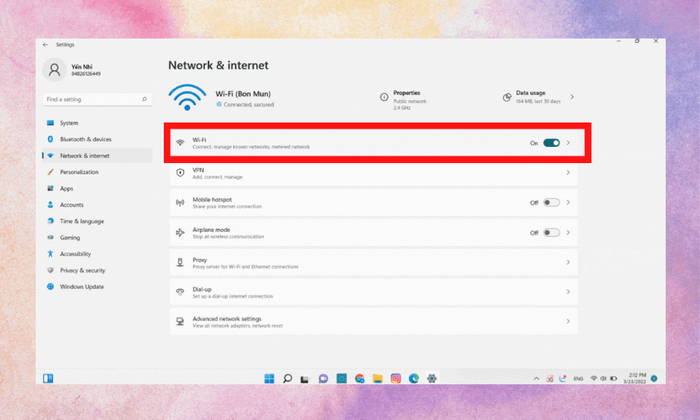Click the Accessibility person icon
700x420 pixels.
click(50, 254)
